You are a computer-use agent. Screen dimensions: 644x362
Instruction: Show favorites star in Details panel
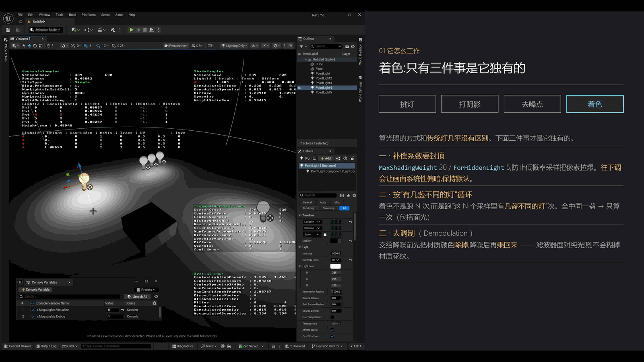coord(348,195)
